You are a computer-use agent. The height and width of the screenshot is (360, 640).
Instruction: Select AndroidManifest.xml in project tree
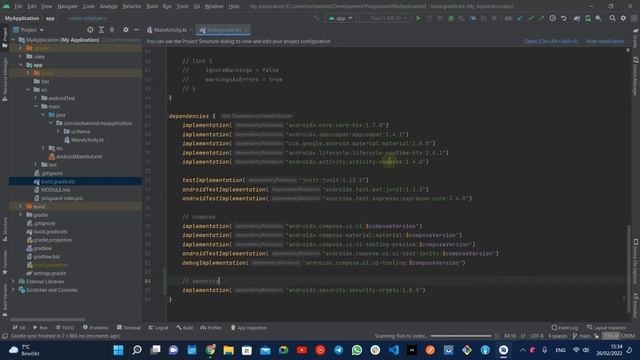pyautogui.click(x=75, y=156)
